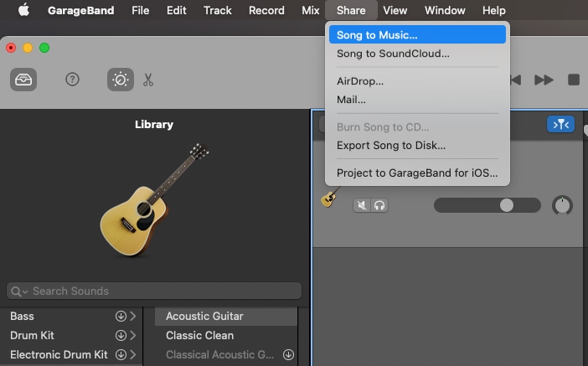
Task: Open Quick Help question mark button
Action: click(x=72, y=80)
